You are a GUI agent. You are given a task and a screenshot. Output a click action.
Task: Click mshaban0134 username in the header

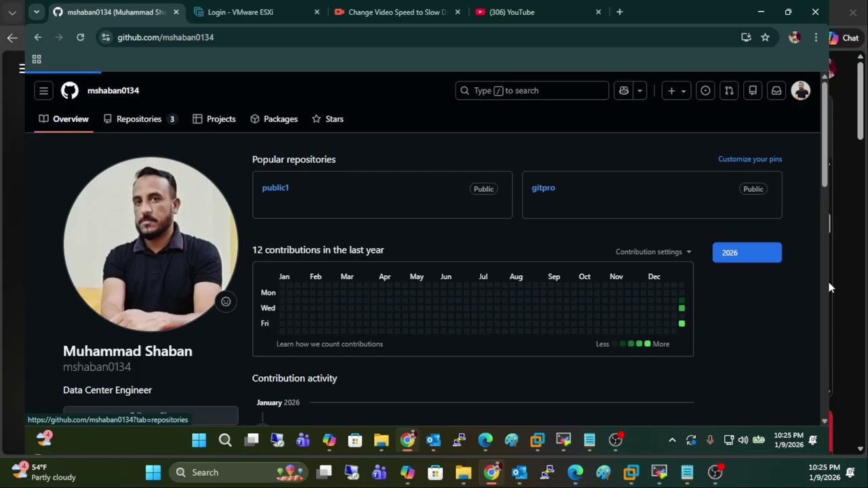coord(113,91)
